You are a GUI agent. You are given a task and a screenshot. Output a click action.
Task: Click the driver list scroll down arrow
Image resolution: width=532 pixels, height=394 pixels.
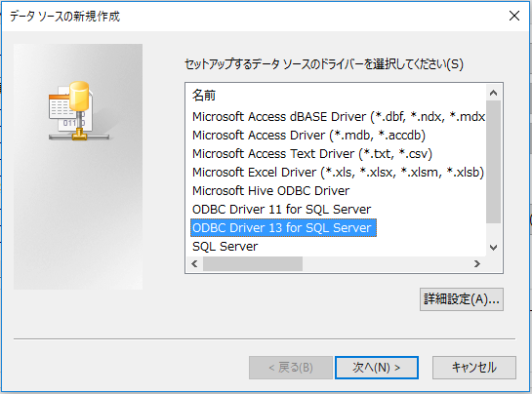[494, 248]
